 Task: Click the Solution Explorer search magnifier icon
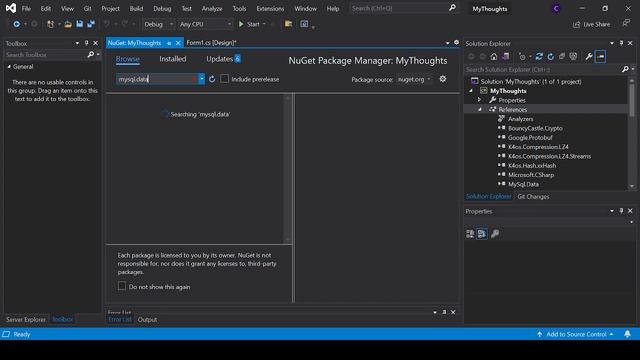(625, 69)
